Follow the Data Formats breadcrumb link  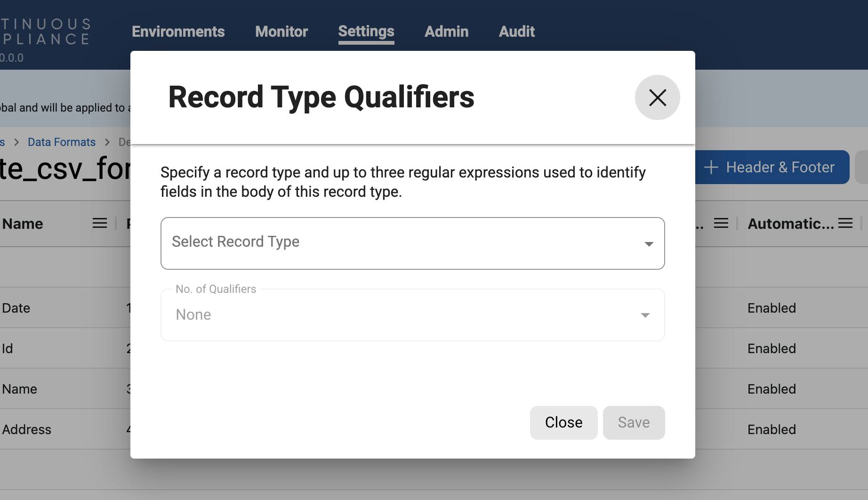[62, 142]
